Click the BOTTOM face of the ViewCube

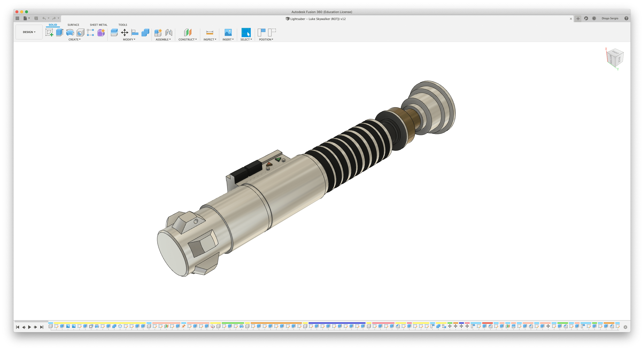611,59
